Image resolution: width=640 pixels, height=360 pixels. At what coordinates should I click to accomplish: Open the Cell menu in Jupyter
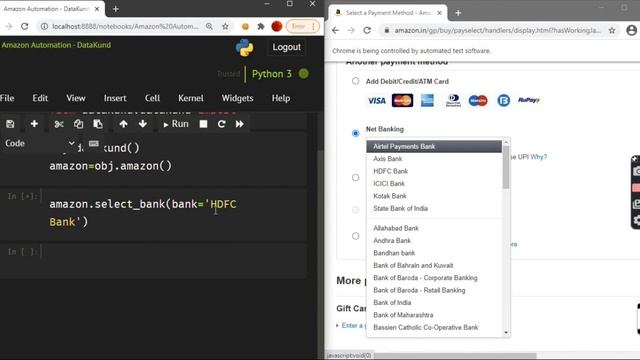coord(152,98)
